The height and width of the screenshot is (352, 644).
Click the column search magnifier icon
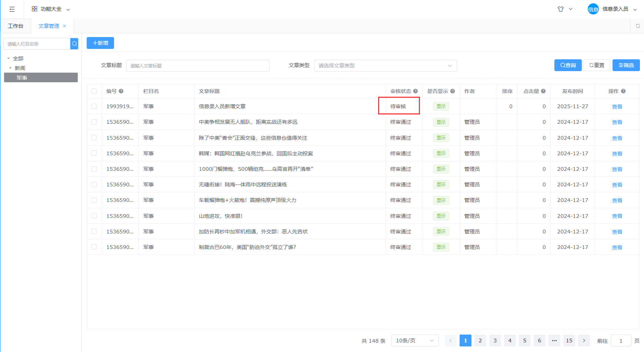[74, 44]
